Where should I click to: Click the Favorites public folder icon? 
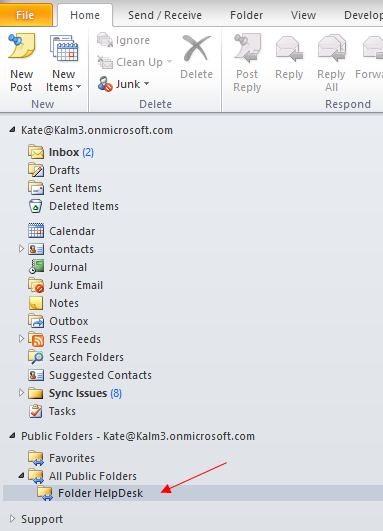(x=36, y=458)
